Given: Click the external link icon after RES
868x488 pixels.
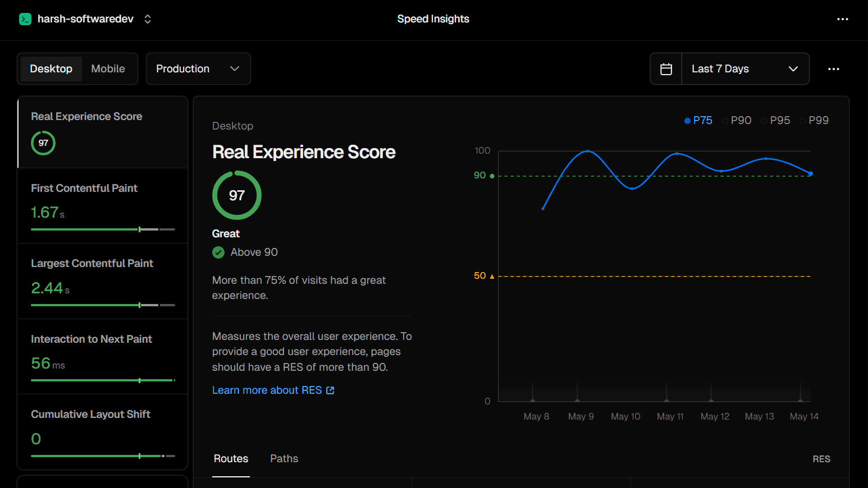Looking at the screenshot, I should pyautogui.click(x=330, y=390).
